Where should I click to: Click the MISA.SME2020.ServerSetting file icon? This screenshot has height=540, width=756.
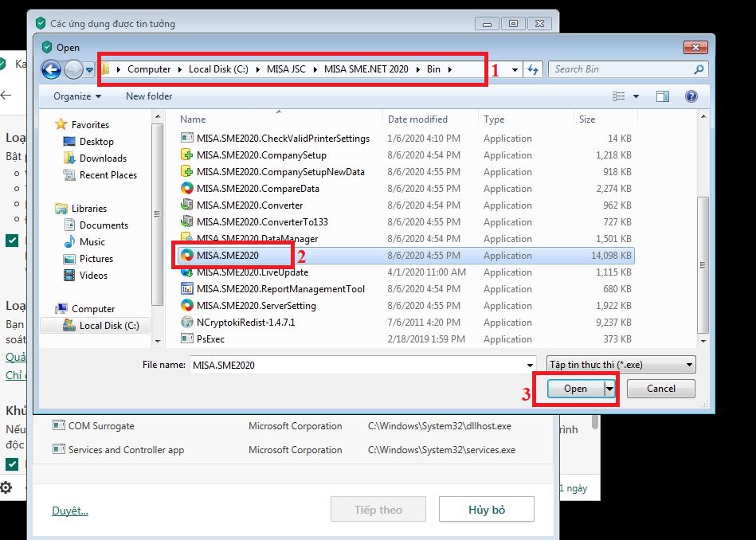186,306
